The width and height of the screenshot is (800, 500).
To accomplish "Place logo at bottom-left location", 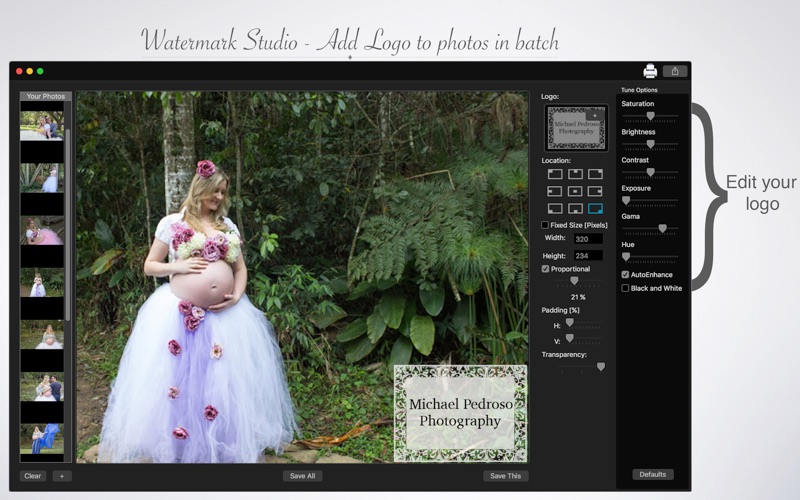I will [x=555, y=208].
